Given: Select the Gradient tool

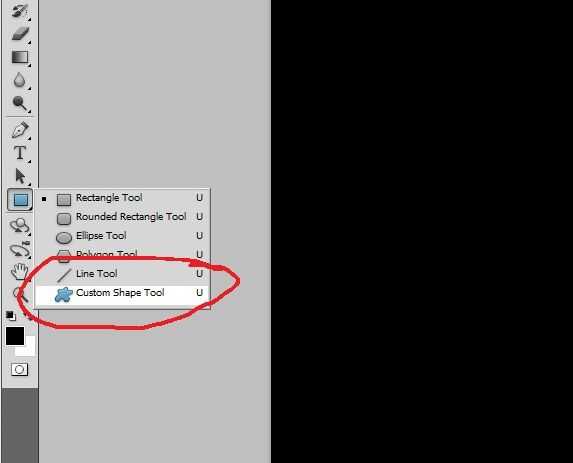Looking at the screenshot, I should coord(20,57).
